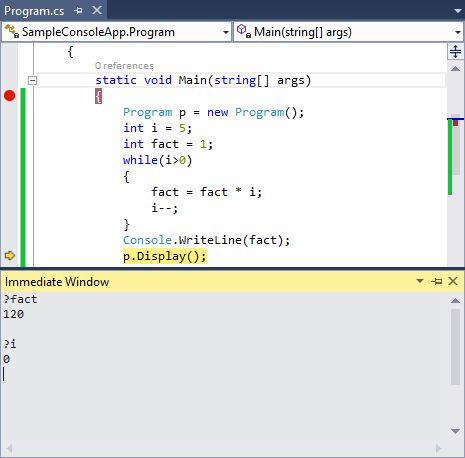
Task: Click the 120 result in Immediate Window
Action: (14, 314)
